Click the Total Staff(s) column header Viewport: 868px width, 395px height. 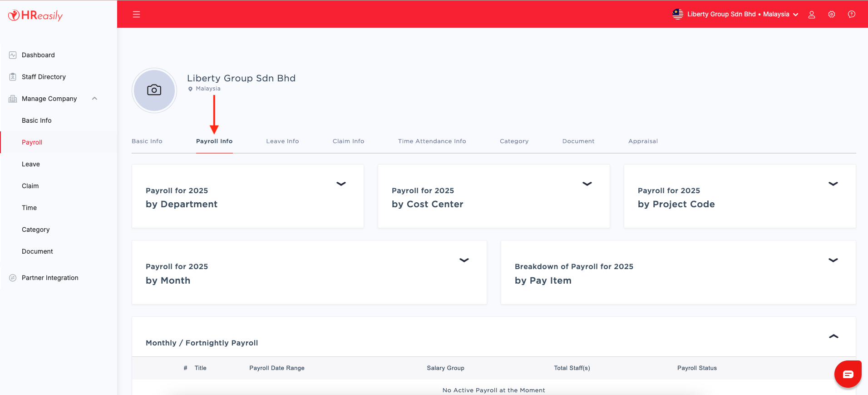pos(572,368)
